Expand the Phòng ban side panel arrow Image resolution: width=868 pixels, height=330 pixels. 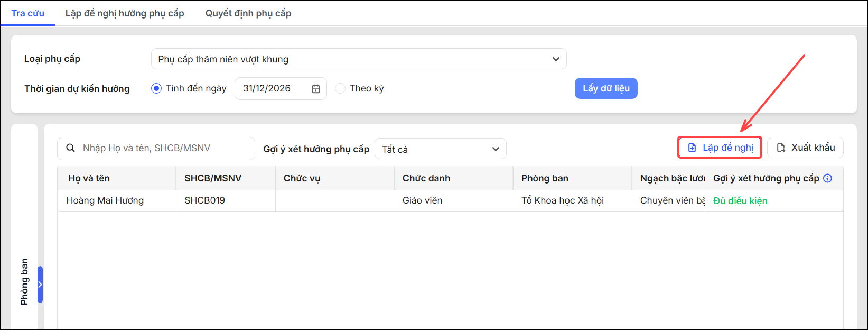[40, 285]
